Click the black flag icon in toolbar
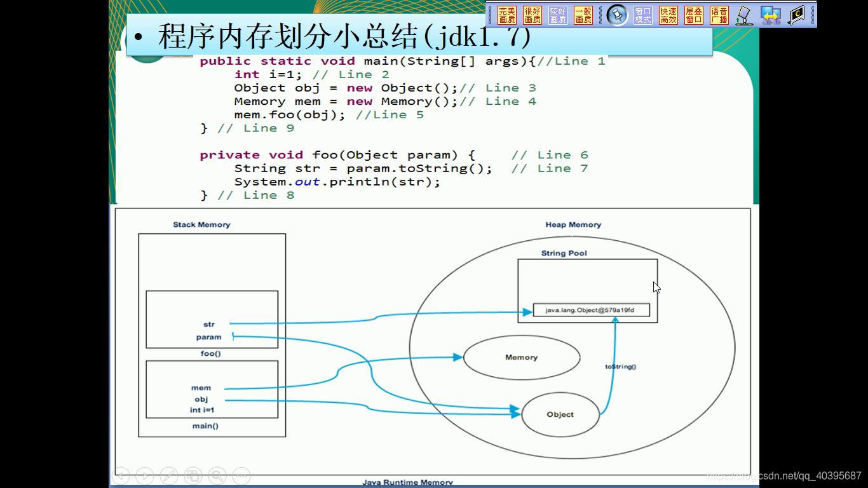The height and width of the screenshot is (488, 868). point(797,15)
